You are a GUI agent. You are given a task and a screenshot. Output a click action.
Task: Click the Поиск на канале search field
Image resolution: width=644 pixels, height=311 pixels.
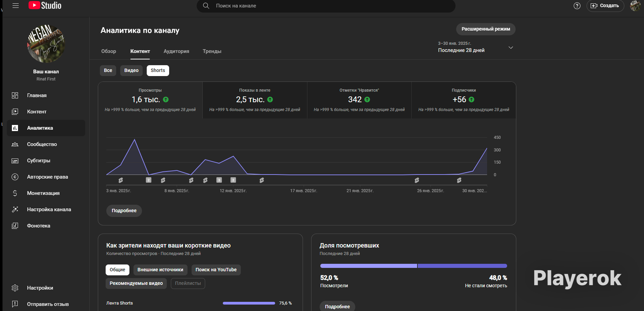(326, 6)
